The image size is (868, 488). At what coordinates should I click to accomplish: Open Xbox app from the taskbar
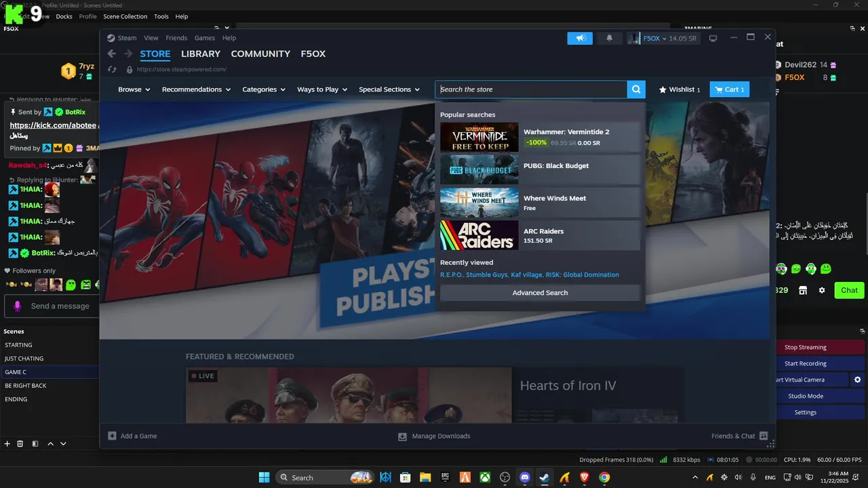point(485,477)
